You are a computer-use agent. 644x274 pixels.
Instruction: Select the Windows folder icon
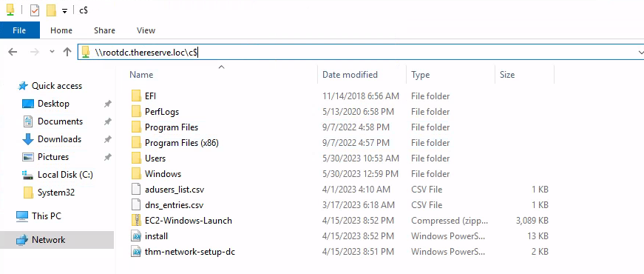click(x=136, y=174)
